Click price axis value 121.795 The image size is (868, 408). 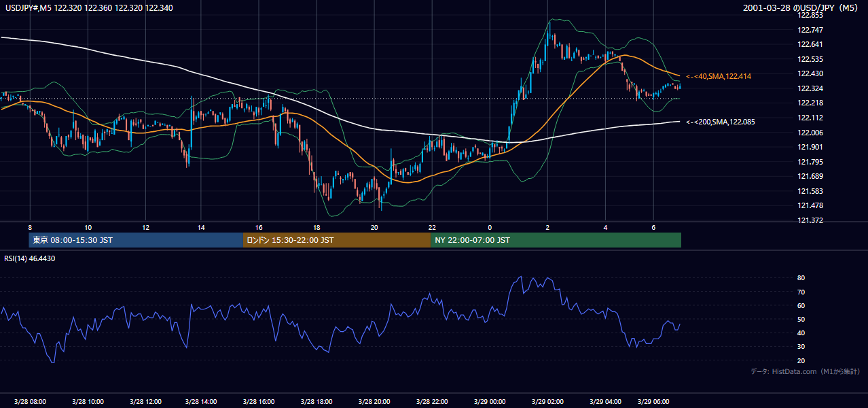tap(810, 162)
